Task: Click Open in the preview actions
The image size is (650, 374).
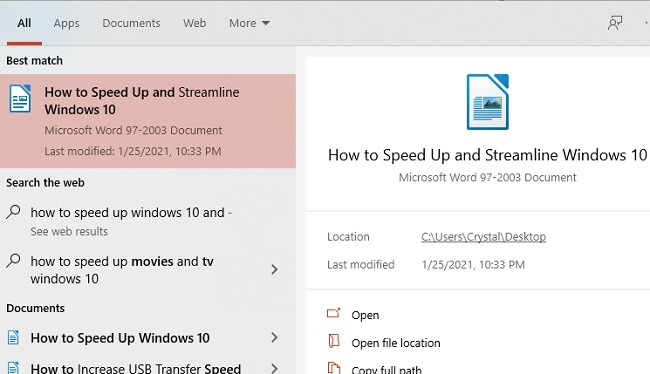Action: point(365,315)
